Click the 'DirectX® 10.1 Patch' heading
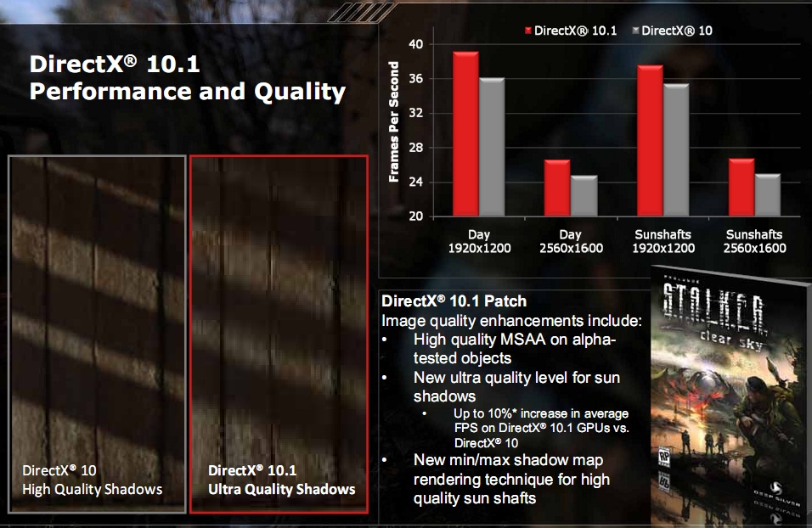The width and height of the screenshot is (812, 528). coord(454,301)
